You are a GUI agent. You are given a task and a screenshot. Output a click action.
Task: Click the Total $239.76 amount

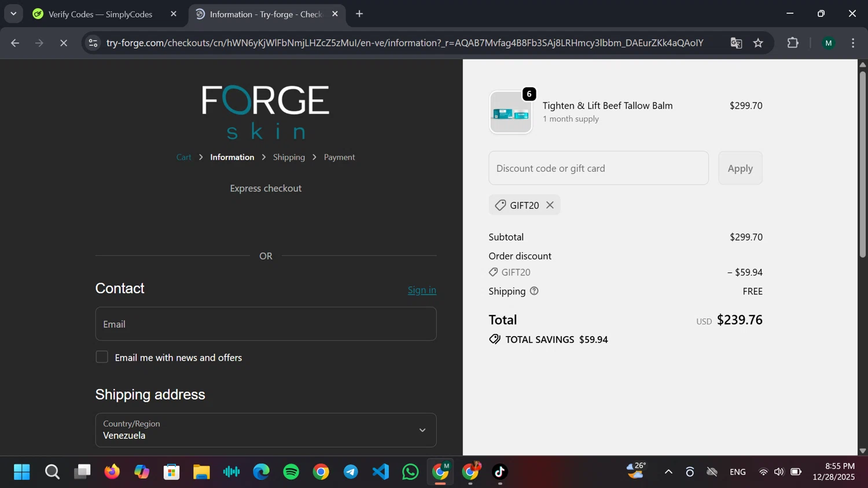(740, 320)
